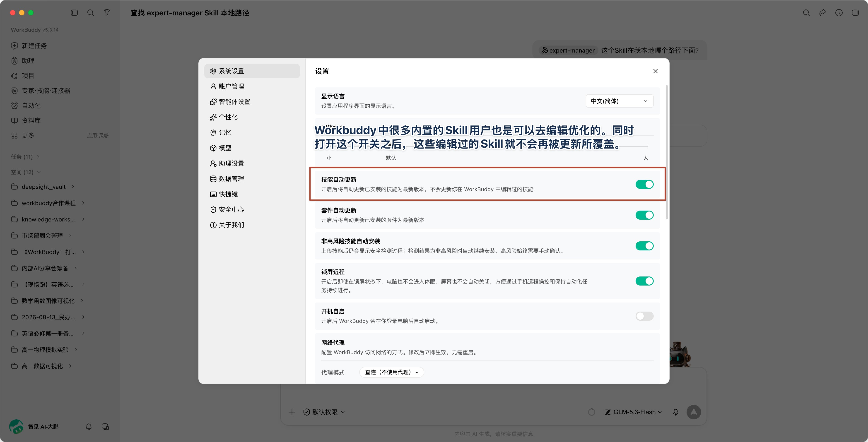Open the search icon beside the sidebar toggle
The height and width of the screenshot is (442, 868).
[91, 13]
